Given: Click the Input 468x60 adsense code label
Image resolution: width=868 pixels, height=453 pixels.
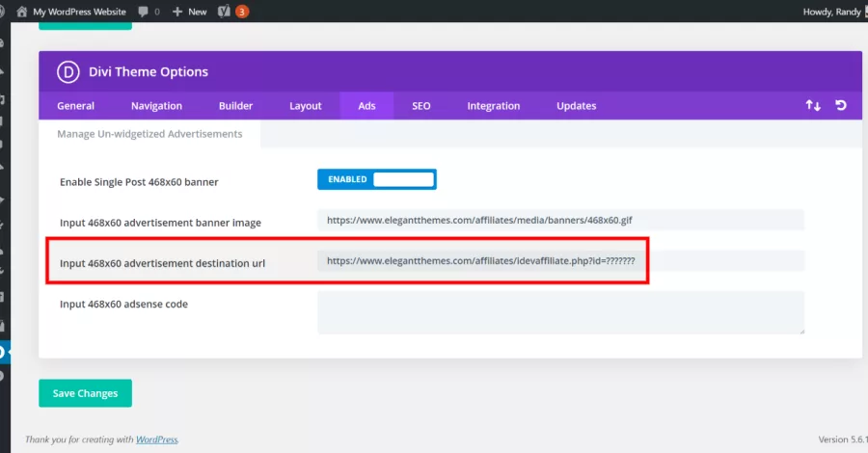Looking at the screenshot, I should (x=123, y=305).
